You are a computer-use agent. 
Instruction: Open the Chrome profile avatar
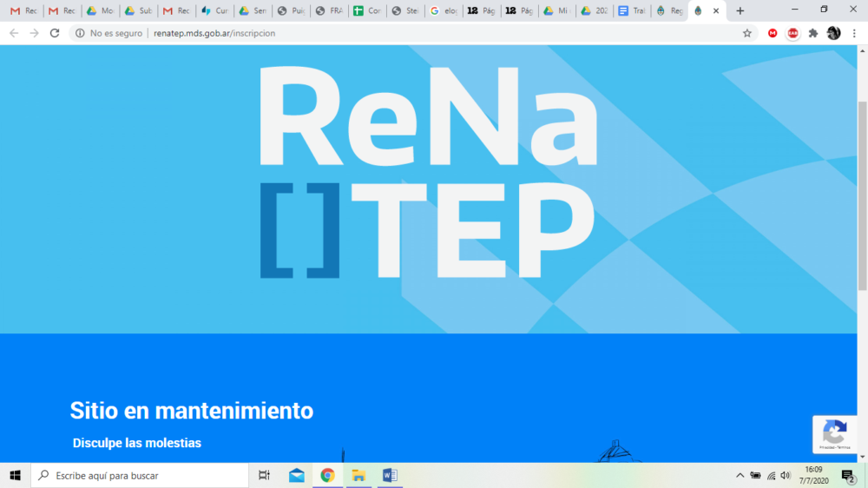pyautogui.click(x=833, y=33)
